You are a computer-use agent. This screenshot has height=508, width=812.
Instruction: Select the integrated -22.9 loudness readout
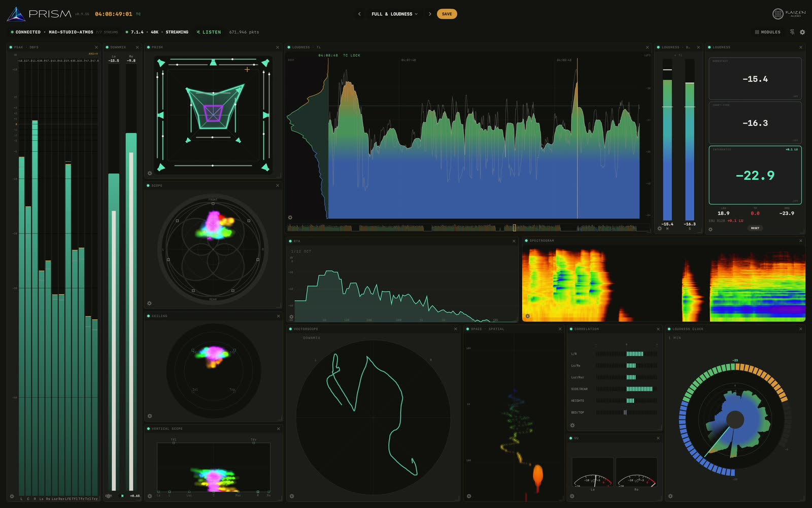(755, 175)
